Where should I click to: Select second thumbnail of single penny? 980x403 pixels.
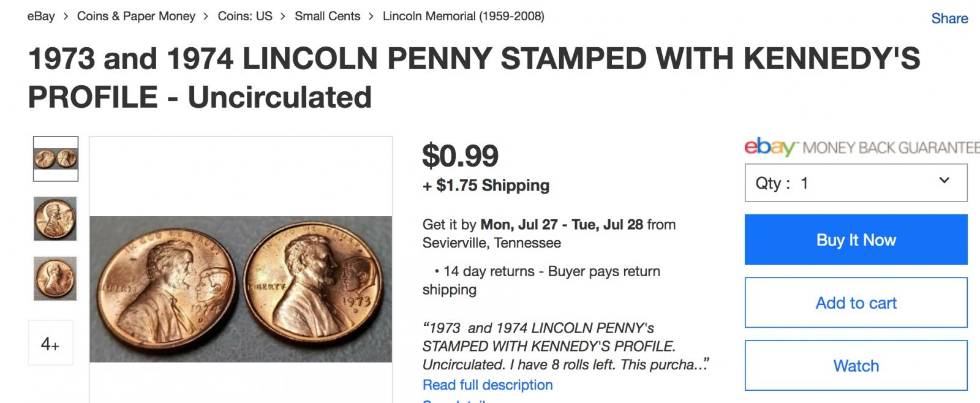pos(55,219)
